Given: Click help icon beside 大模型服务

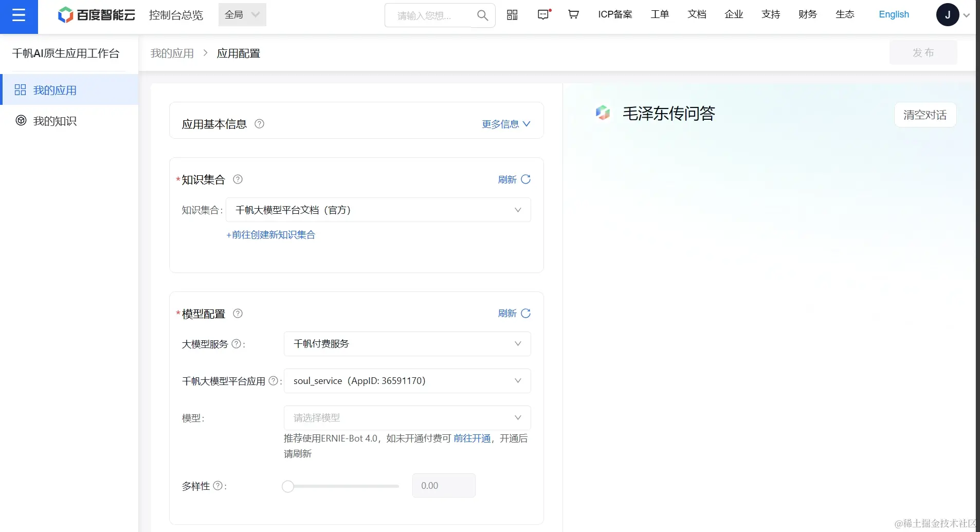Looking at the screenshot, I should (x=236, y=344).
